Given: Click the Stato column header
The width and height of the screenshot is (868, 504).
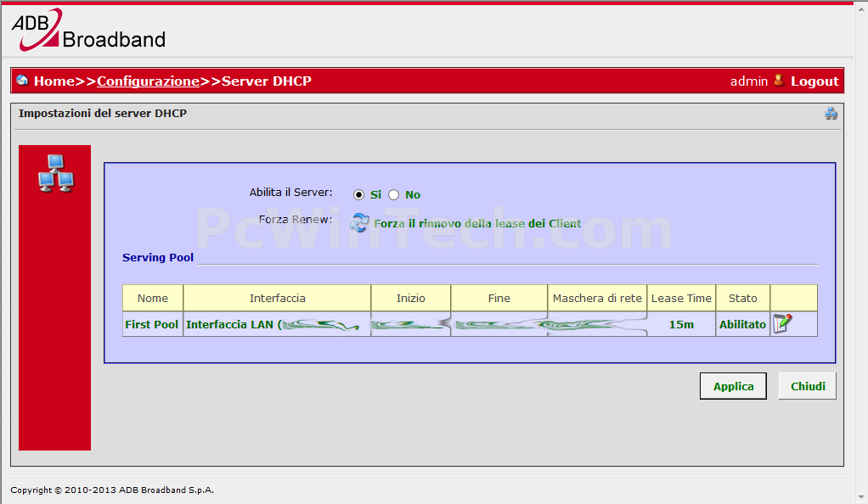Looking at the screenshot, I should pos(742,298).
